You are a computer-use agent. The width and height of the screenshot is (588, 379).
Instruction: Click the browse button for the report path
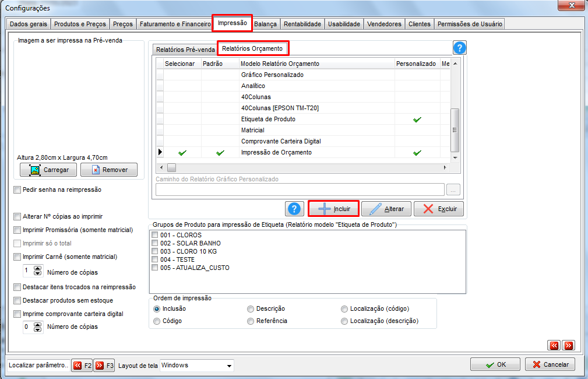click(453, 190)
